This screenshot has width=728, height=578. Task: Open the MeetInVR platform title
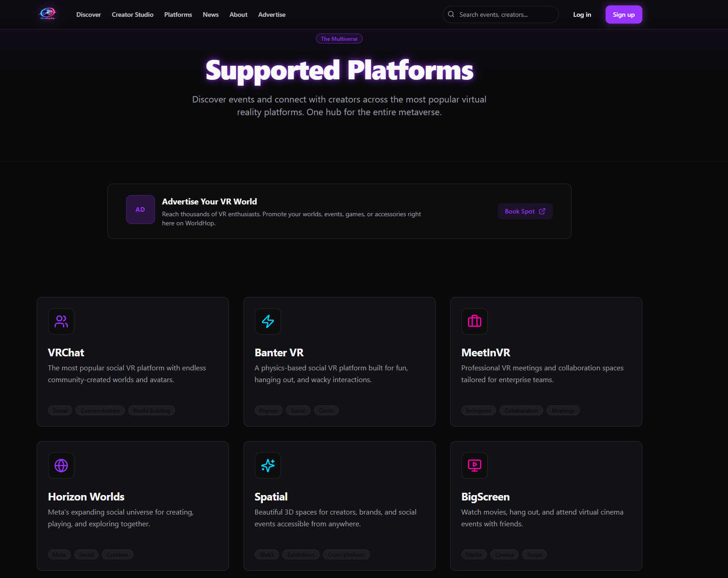pyautogui.click(x=486, y=353)
